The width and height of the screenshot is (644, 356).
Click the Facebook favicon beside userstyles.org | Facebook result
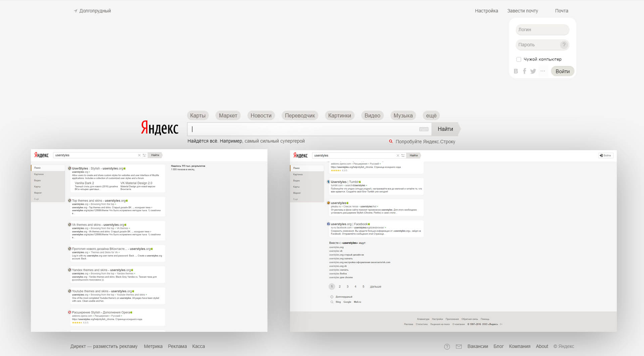tap(329, 224)
